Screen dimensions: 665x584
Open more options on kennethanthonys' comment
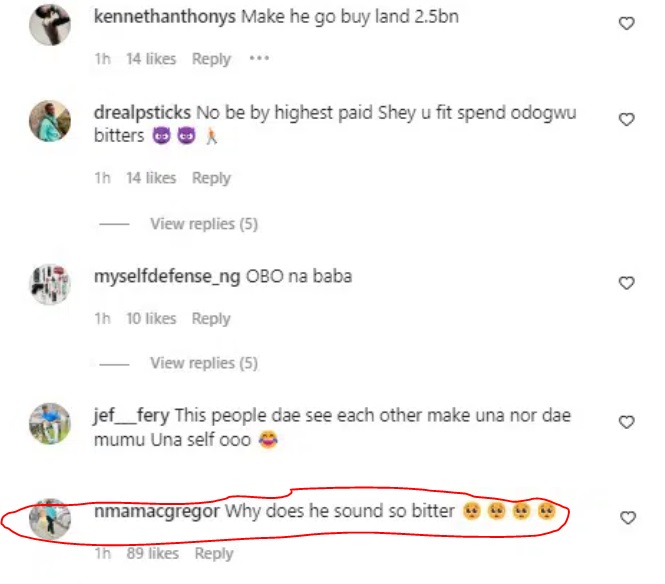click(259, 59)
